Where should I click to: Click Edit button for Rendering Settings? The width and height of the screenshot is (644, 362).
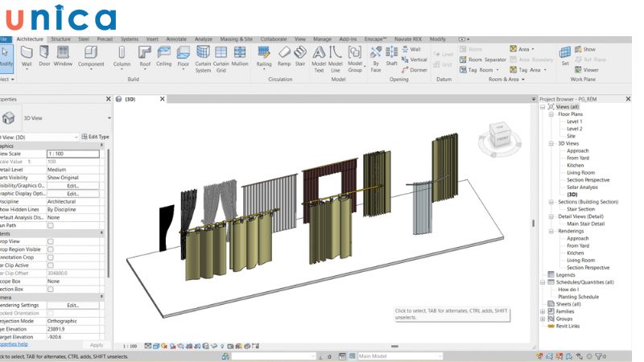point(72,306)
